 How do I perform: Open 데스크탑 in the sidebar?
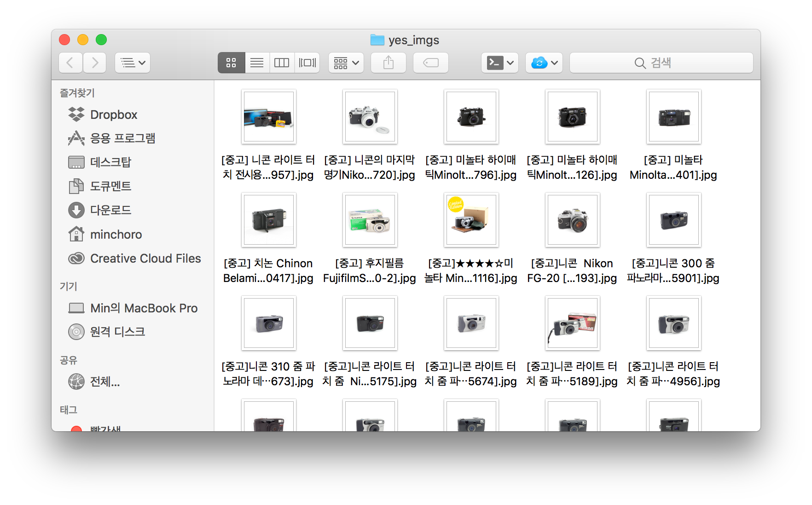pos(133,162)
